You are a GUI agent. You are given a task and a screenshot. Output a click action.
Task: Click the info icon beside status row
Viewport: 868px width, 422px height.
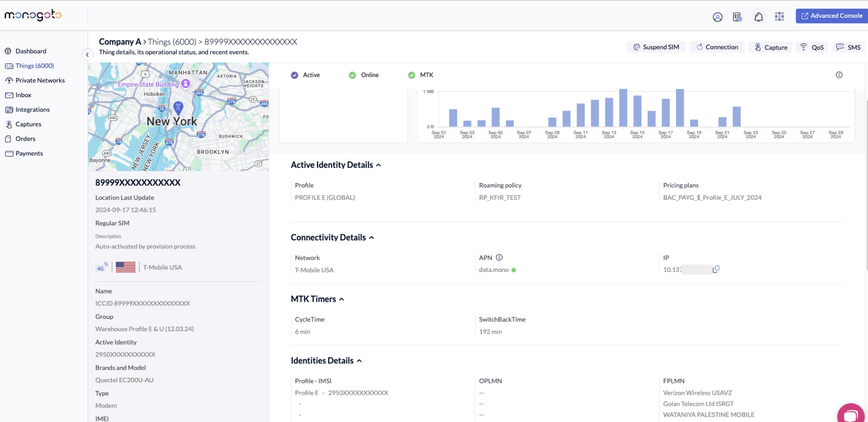click(839, 75)
